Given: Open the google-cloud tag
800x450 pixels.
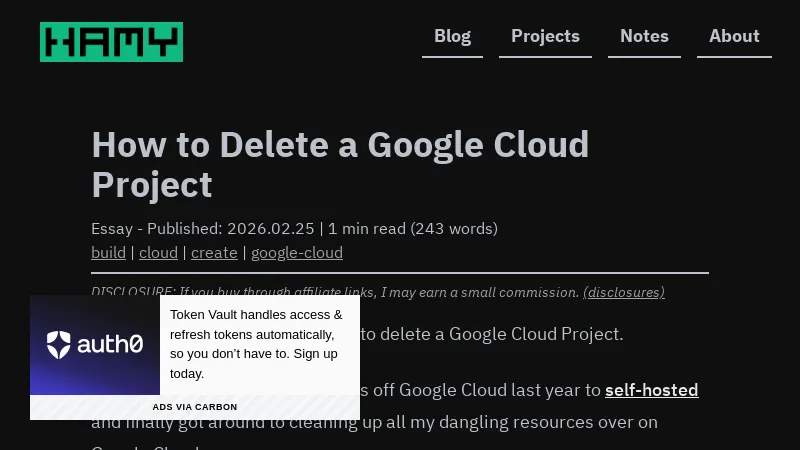Looking at the screenshot, I should [297, 253].
